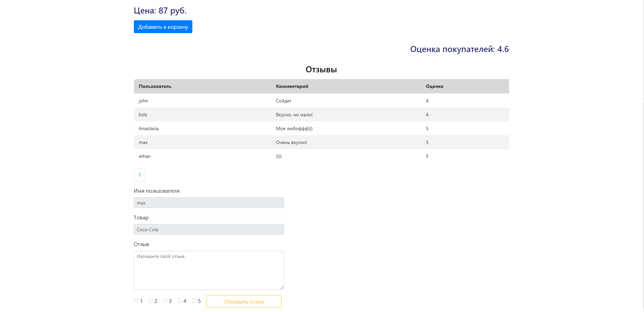Click the 'Пользователь' column header

[x=155, y=86]
